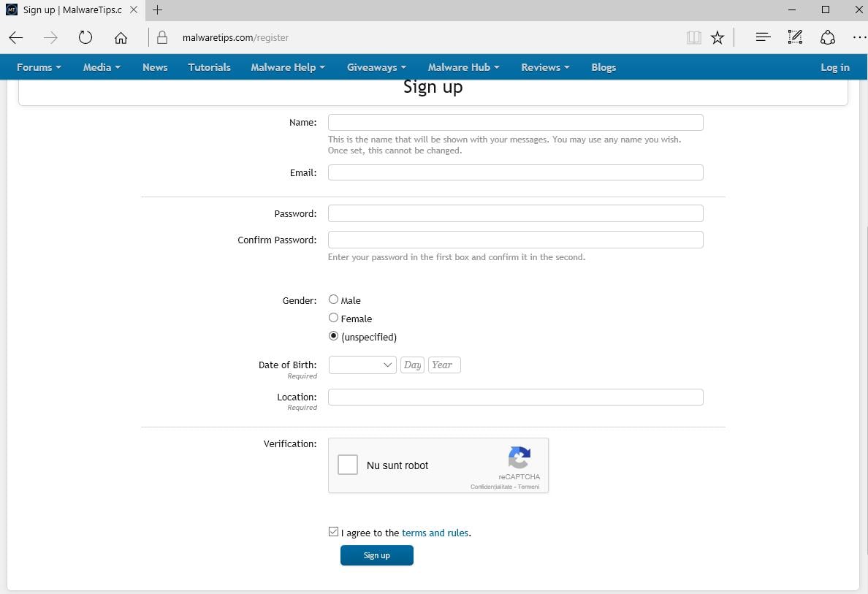Submit the Sign up button
This screenshot has height=594, width=868.
pyautogui.click(x=377, y=555)
